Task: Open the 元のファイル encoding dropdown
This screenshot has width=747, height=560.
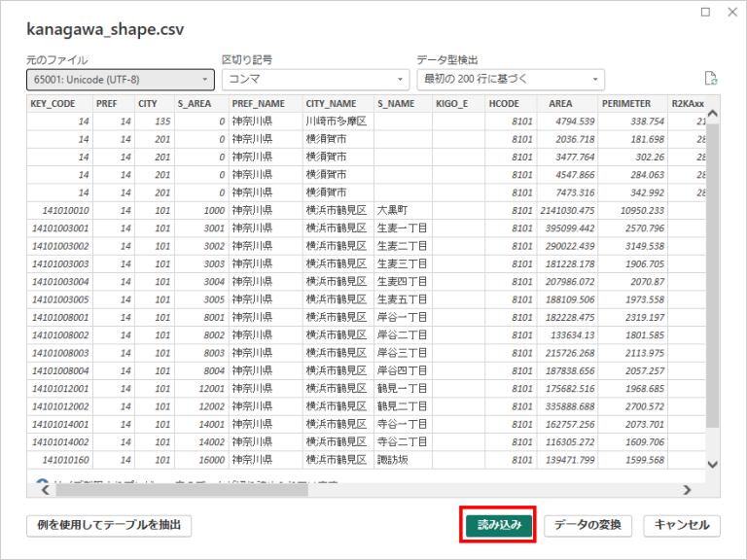Action: (121, 80)
